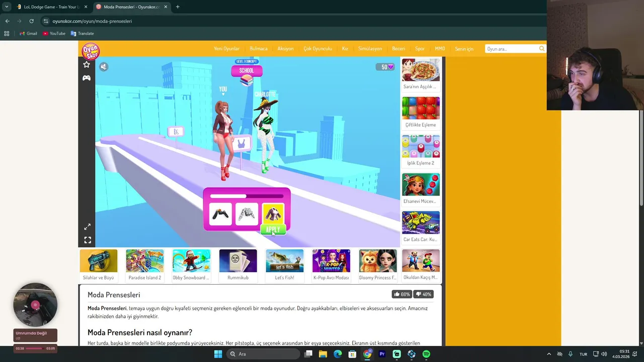Image resolution: width=644 pixels, height=362 pixels.
Task: Select the black bow accessory option
Action: click(220, 214)
